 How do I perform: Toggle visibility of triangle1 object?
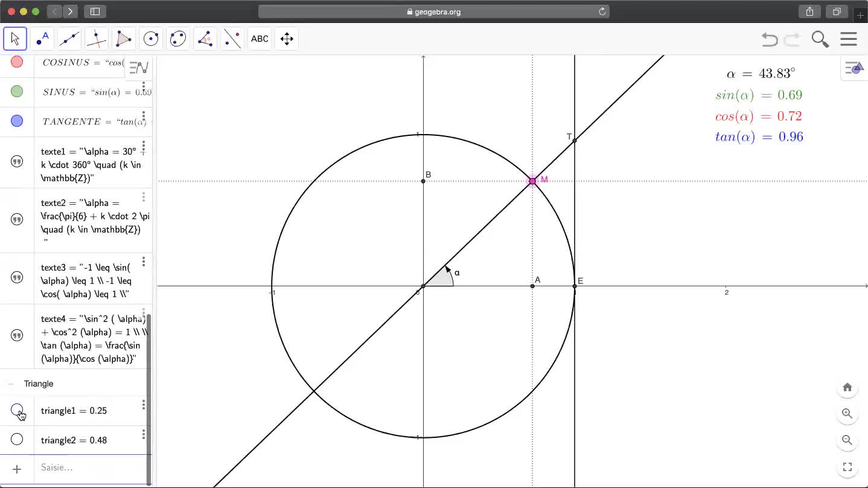pos(17,410)
